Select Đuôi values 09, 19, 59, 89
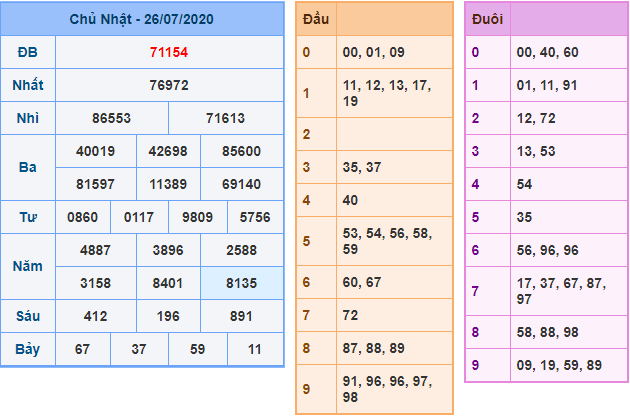This screenshot has width=630, height=418. tap(559, 365)
